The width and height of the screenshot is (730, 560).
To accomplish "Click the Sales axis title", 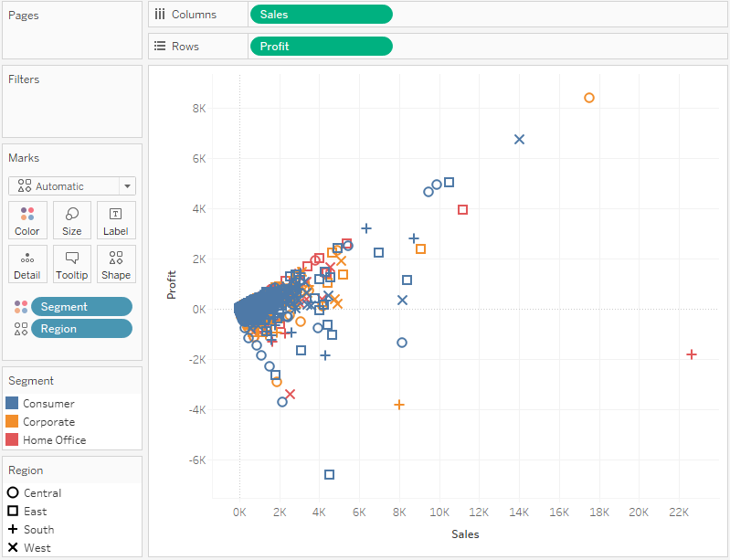I will 465,534.
